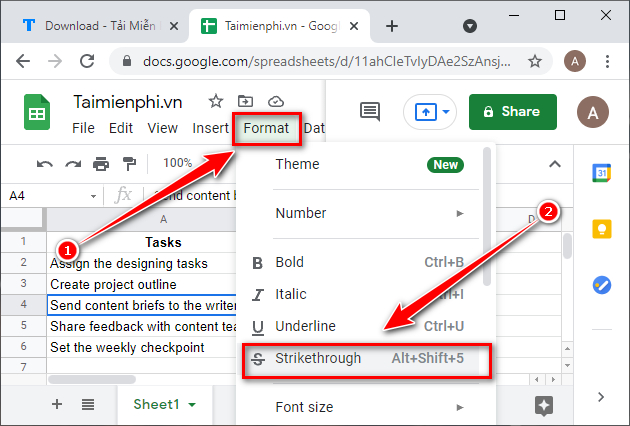Open Google Calendar side panel

click(601, 173)
